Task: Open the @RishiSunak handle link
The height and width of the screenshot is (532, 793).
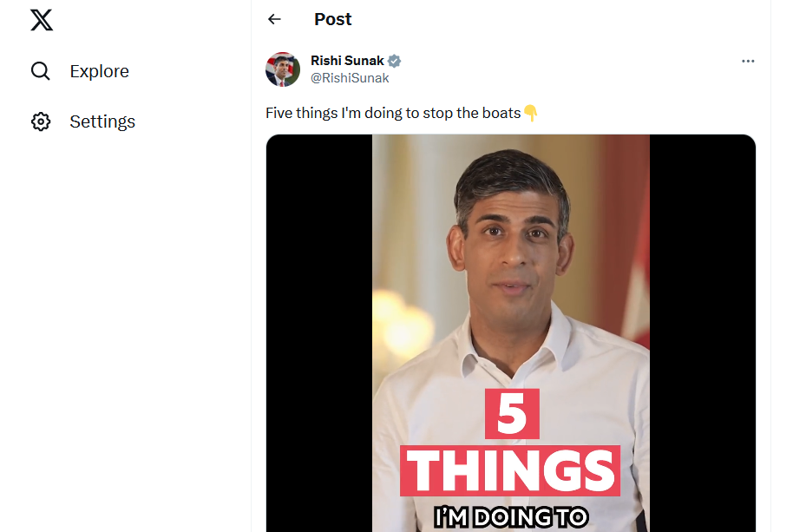Action: [x=350, y=78]
